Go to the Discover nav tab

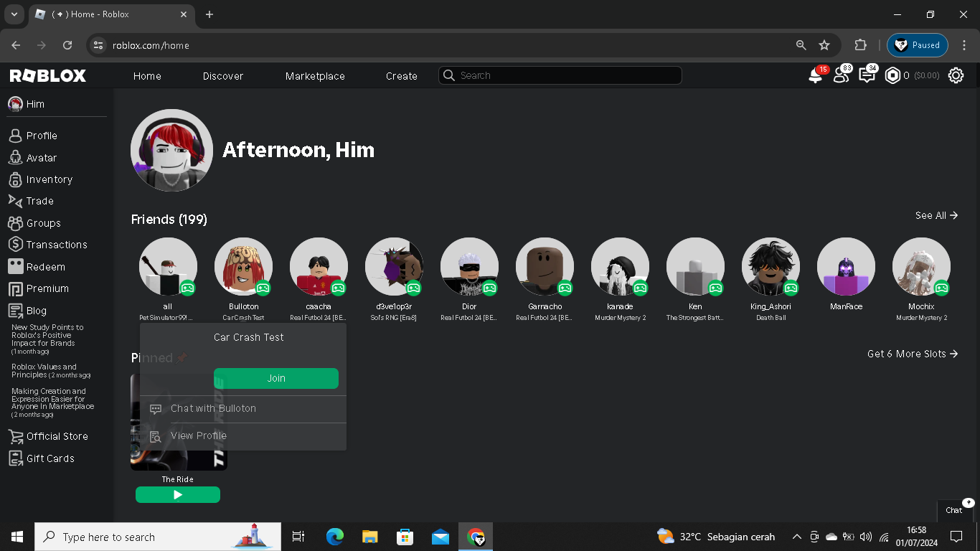pos(223,76)
